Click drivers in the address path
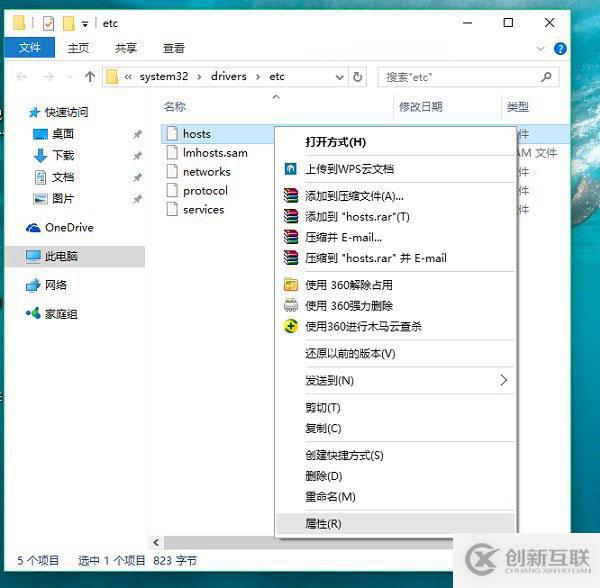 228,77
